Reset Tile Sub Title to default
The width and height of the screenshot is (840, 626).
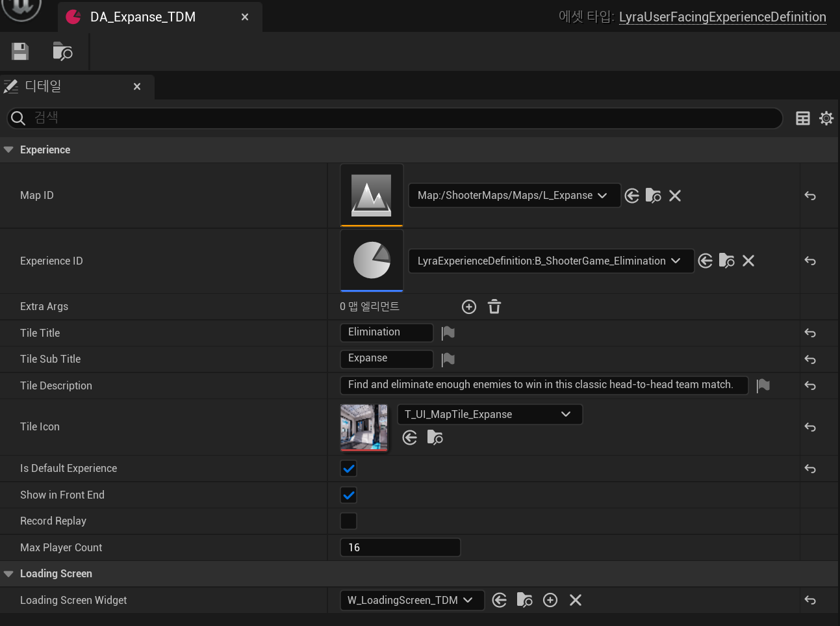pyautogui.click(x=810, y=359)
